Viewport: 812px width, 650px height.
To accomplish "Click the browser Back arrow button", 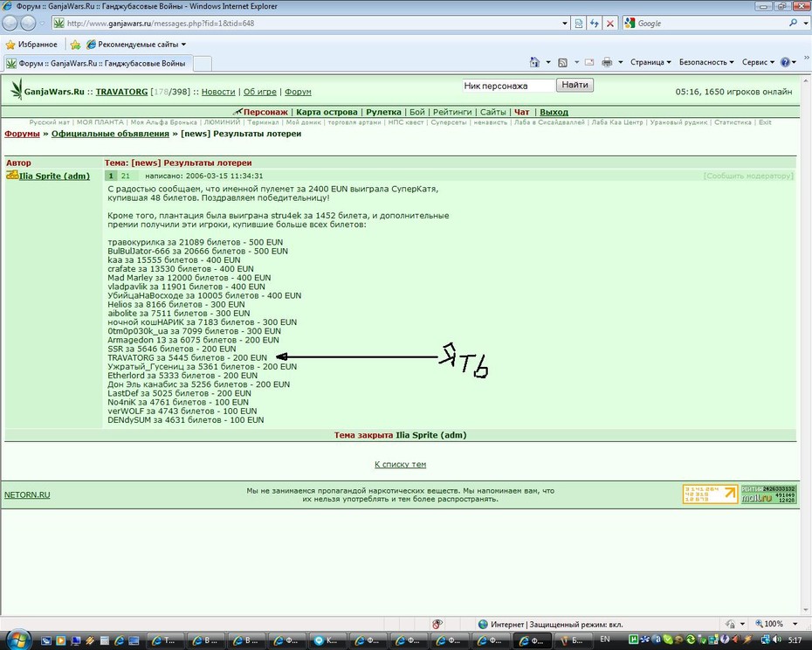I will click(x=10, y=23).
